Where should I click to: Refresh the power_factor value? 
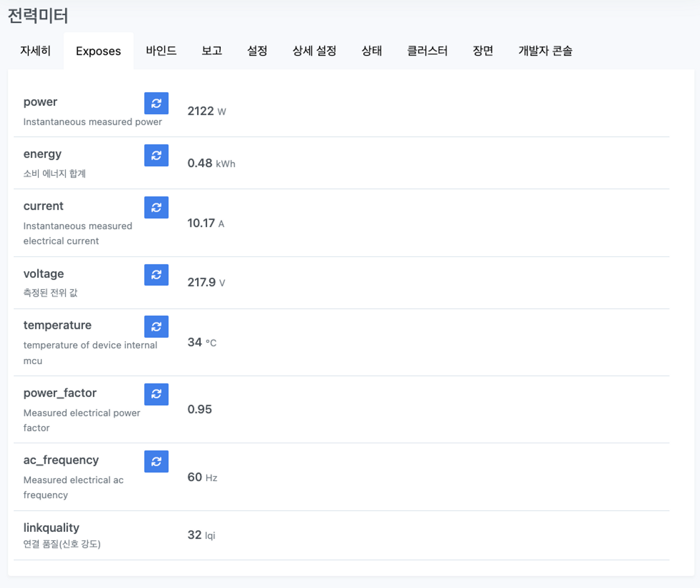(x=156, y=394)
